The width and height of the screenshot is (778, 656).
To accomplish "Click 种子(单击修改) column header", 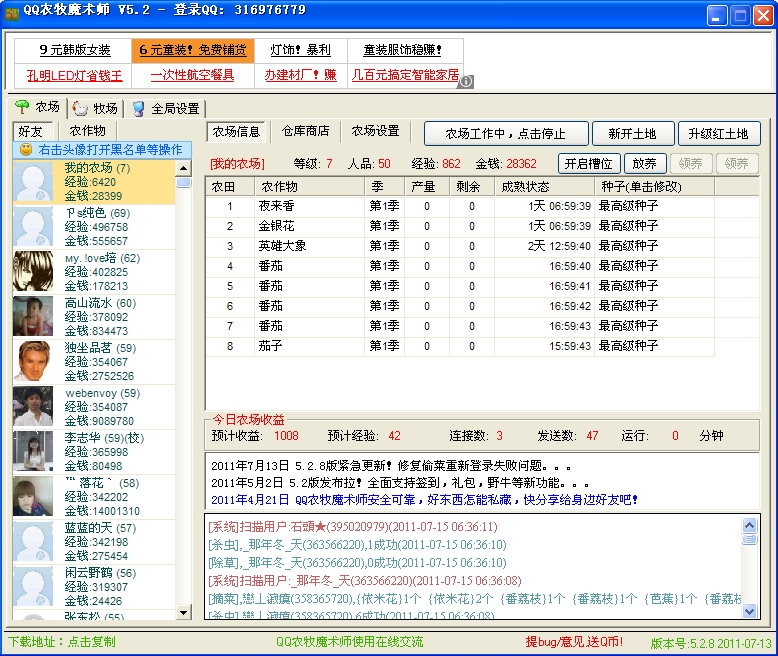I will pyautogui.click(x=654, y=187).
